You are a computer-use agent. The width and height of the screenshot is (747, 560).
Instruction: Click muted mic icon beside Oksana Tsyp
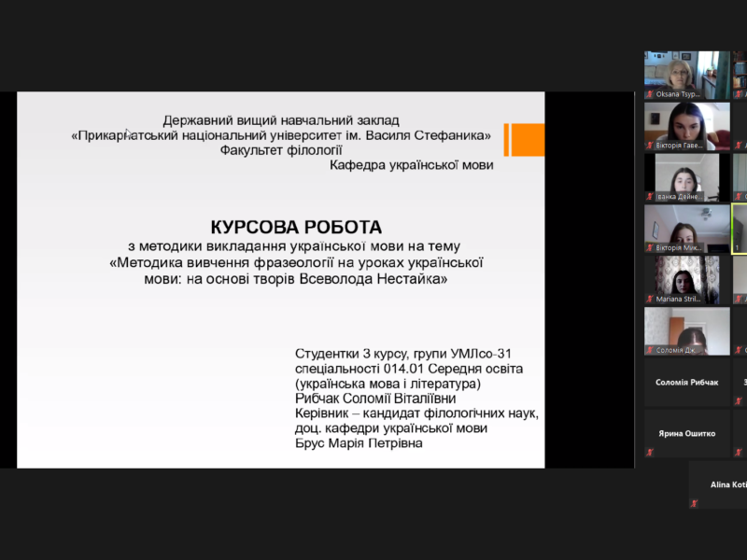pyautogui.click(x=649, y=94)
